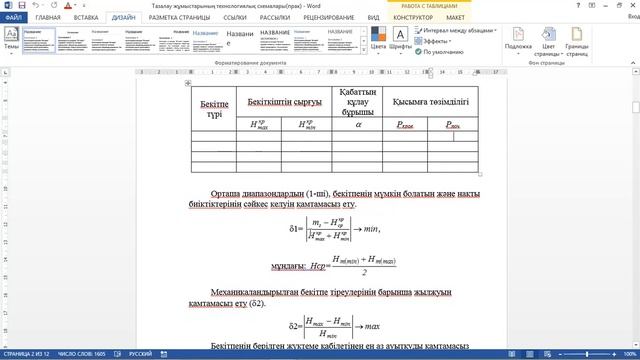Change language РУССКИЙ in status bar
The width and height of the screenshot is (640, 360).
[141, 354]
